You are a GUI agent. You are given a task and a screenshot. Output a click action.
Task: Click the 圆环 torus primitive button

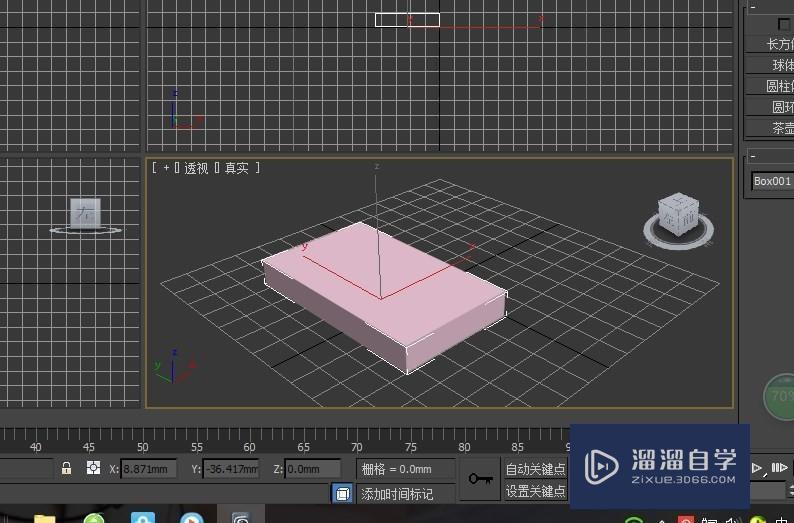tap(770, 107)
